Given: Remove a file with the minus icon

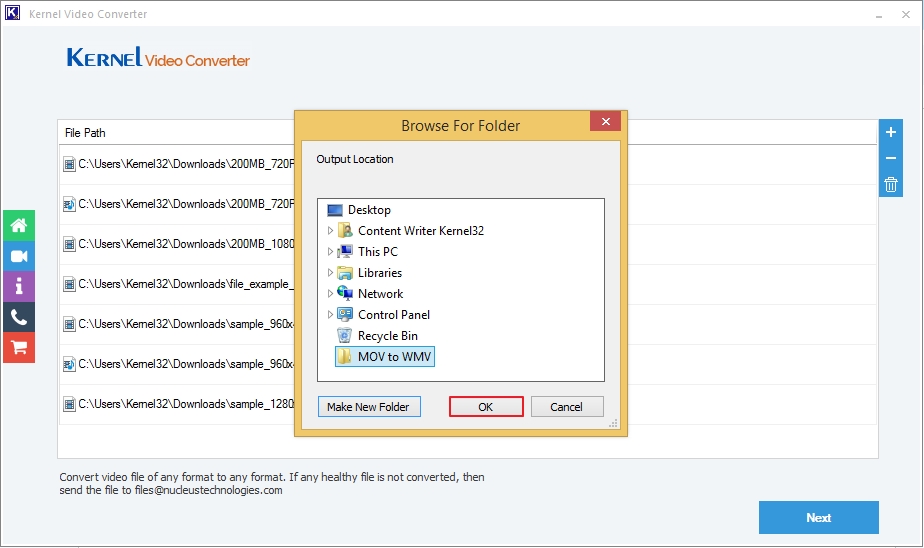Looking at the screenshot, I should click(x=890, y=158).
